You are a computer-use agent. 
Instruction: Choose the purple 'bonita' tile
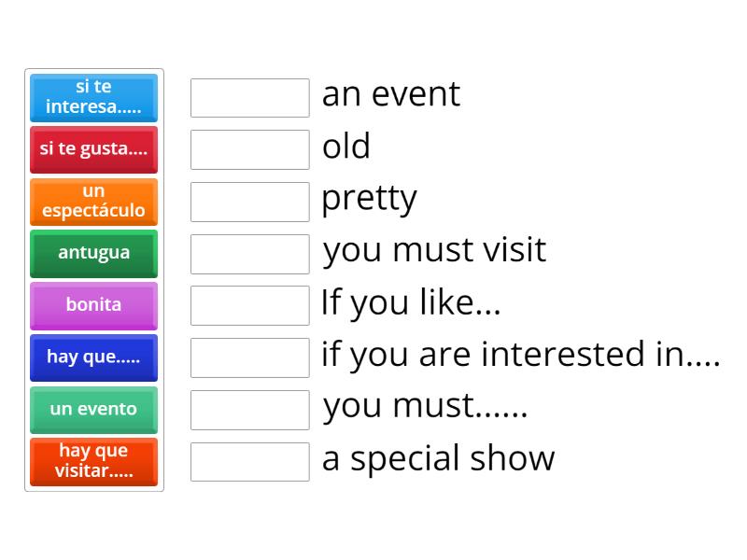coord(93,305)
